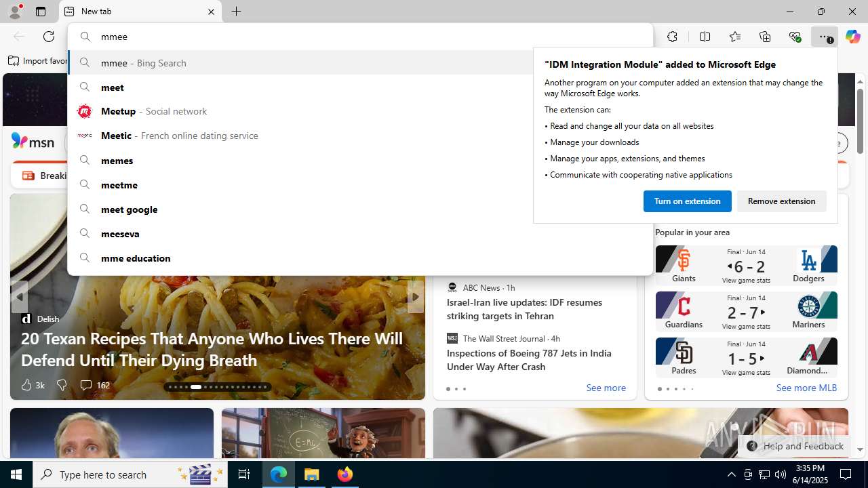Select the mme education suggestion
This screenshot has height=488, width=868.
pos(360,258)
